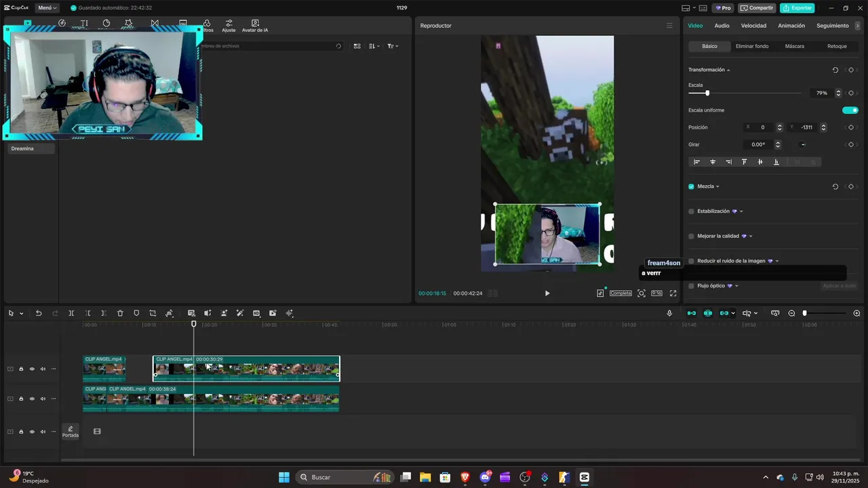The height and width of the screenshot is (488, 868).
Task: Mute the cover track audio
Action: (43, 432)
